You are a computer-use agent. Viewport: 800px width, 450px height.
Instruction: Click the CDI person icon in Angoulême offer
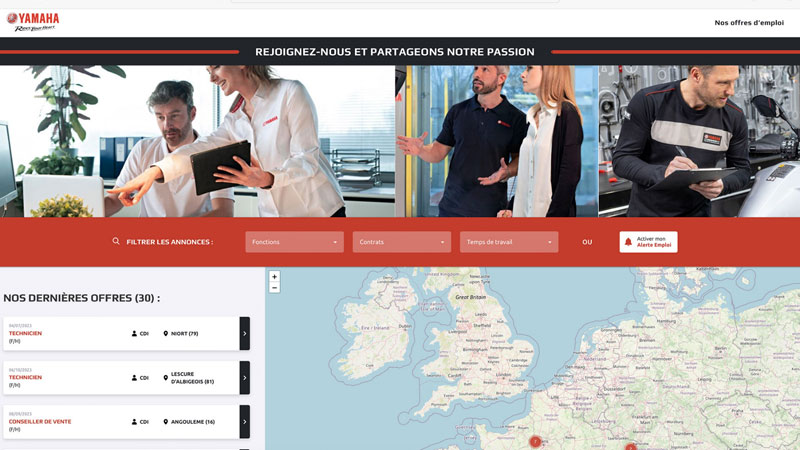pyautogui.click(x=134, y=421)
